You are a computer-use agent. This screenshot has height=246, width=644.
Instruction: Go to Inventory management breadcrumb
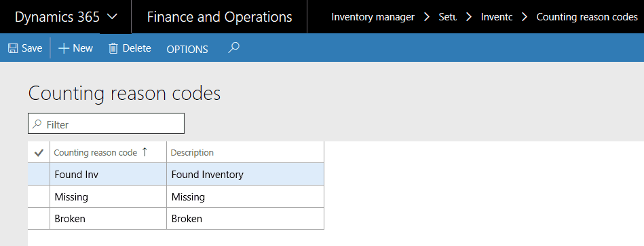click(x=373, y=17)
